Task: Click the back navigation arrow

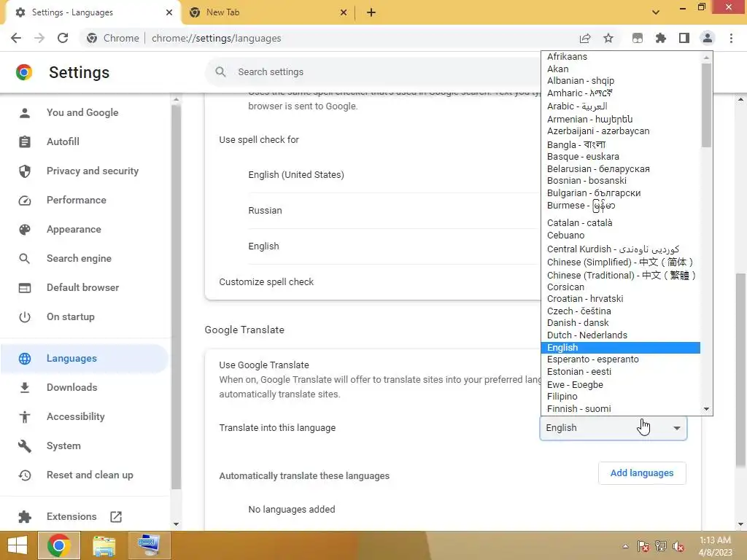Action: click(x=16, y=38)
